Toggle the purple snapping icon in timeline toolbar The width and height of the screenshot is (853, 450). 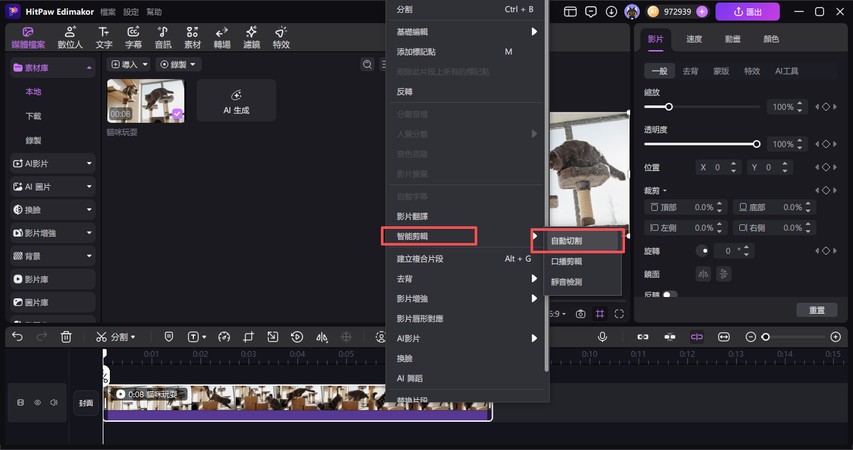click(697, 337)
